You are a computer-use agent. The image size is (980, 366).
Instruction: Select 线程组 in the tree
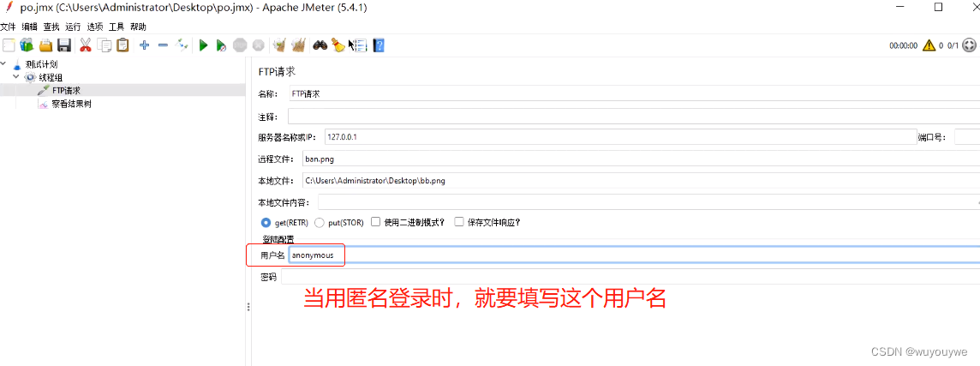52,78
